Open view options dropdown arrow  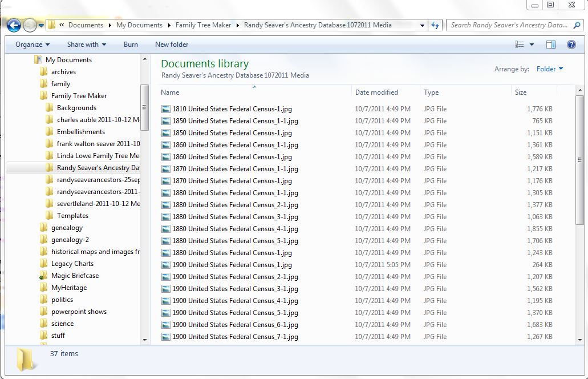532,45
